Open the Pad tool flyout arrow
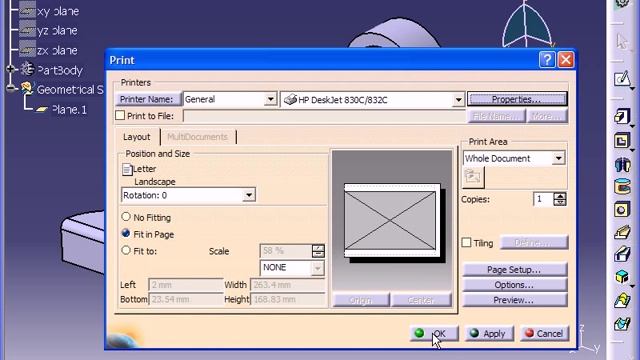 pyautogui.click(x=632, y=126)
